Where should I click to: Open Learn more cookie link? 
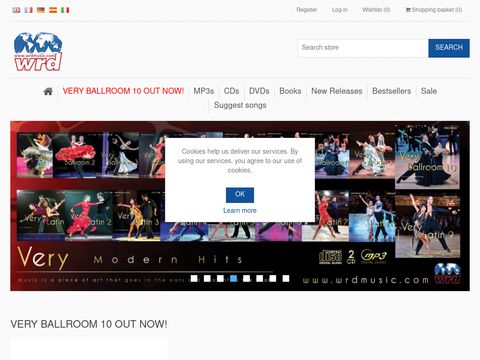click(240, 211)
